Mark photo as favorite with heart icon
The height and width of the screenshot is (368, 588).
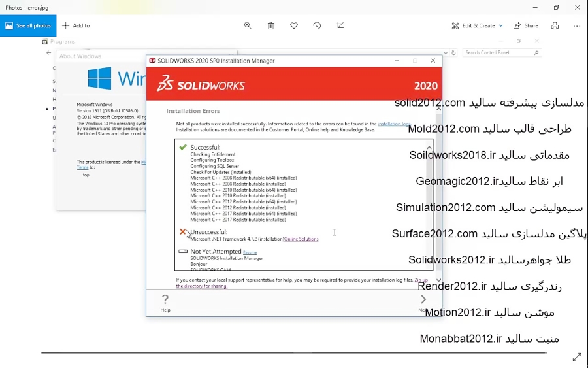[x=294, y=25]
